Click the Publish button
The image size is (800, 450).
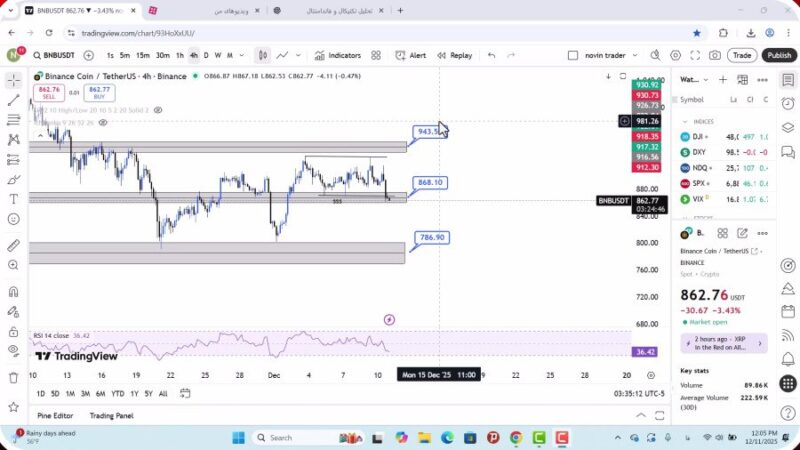778,56
